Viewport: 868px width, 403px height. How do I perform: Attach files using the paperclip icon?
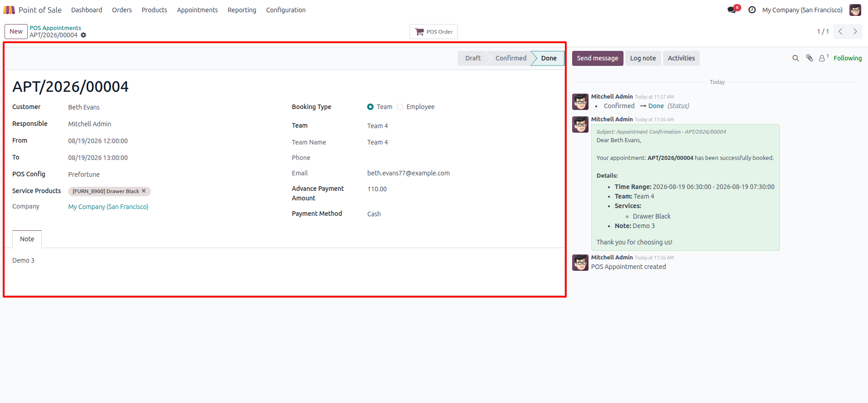[x=809, y=58]
